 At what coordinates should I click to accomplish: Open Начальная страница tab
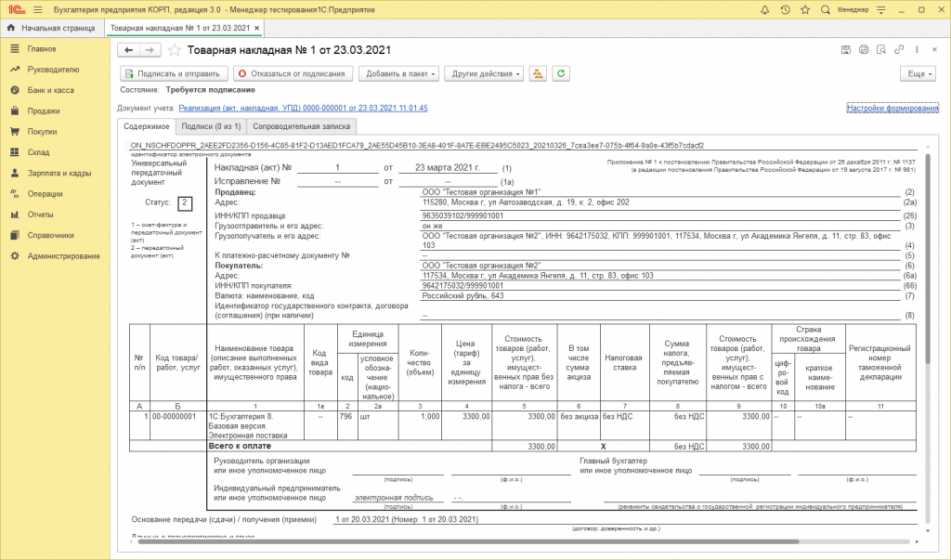(53, 28)
